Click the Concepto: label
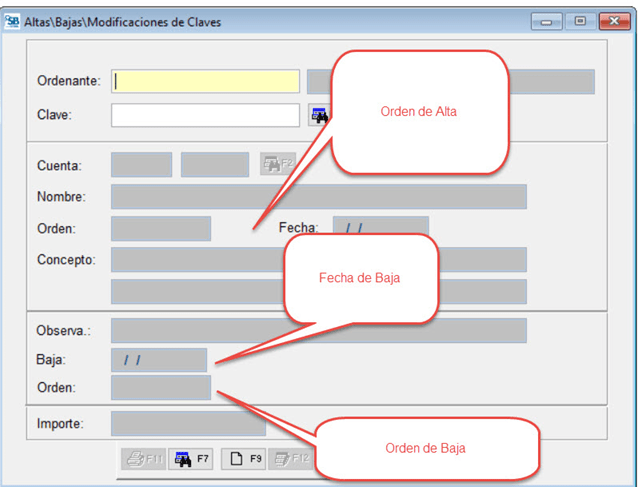This screenshot has width=638, height=487. pyautogui.click(x=66, y=260)
